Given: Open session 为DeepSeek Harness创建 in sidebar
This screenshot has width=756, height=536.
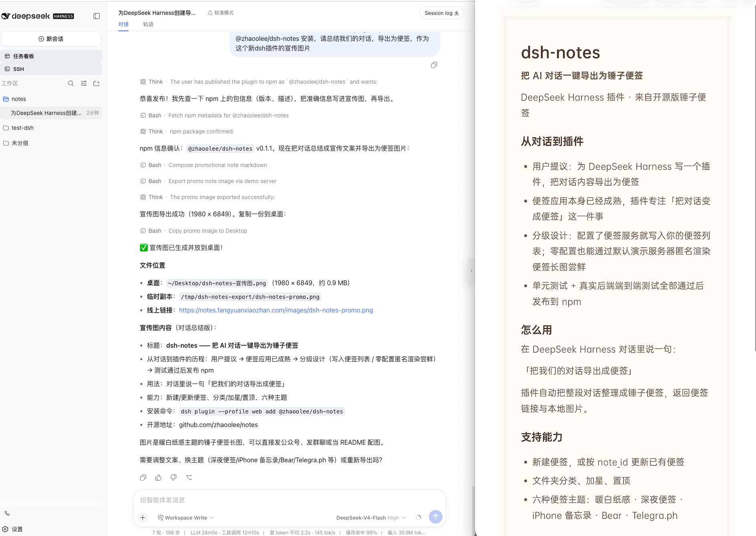Looking at the screenshot, I should click(x=51, y=113).
